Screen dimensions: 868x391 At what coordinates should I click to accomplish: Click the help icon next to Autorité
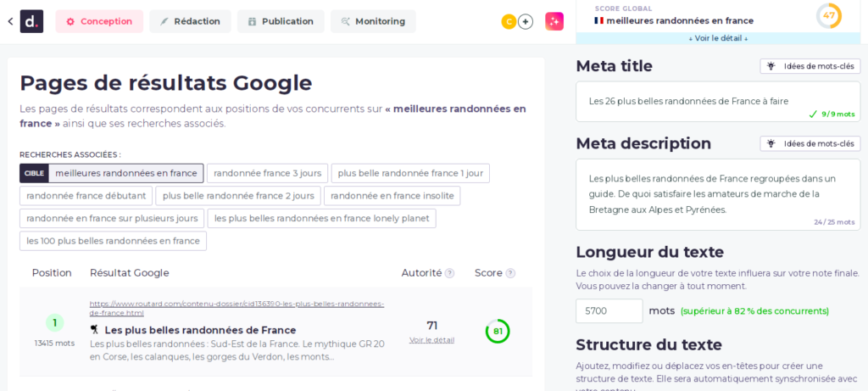(450, 273)
